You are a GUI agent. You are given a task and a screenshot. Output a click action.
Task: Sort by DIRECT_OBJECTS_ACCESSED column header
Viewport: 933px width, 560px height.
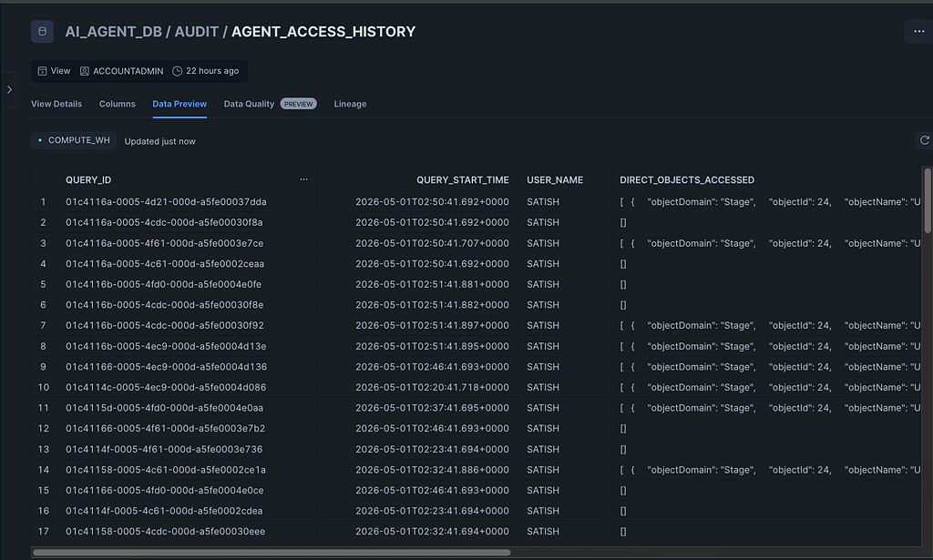pos(687,179)
